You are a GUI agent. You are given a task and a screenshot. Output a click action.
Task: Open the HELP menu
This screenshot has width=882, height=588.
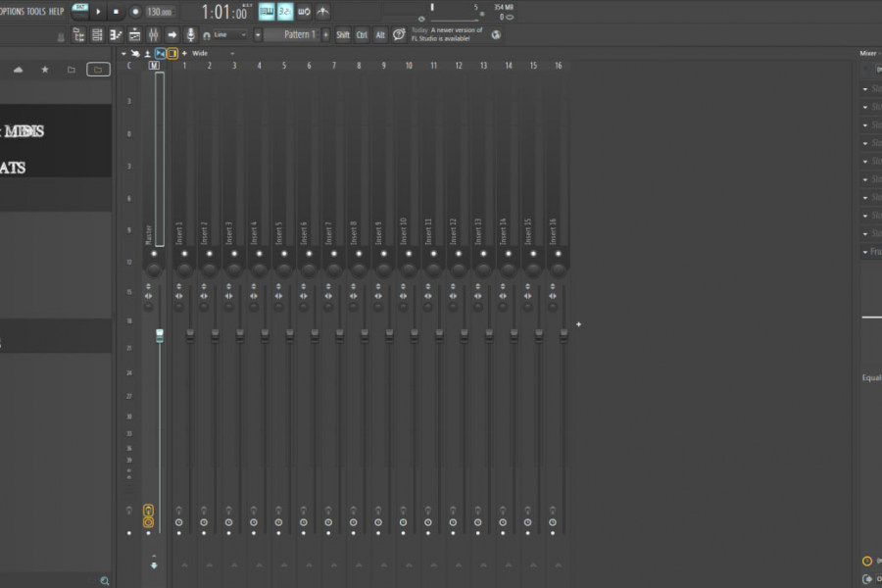[x=56, y=11]
